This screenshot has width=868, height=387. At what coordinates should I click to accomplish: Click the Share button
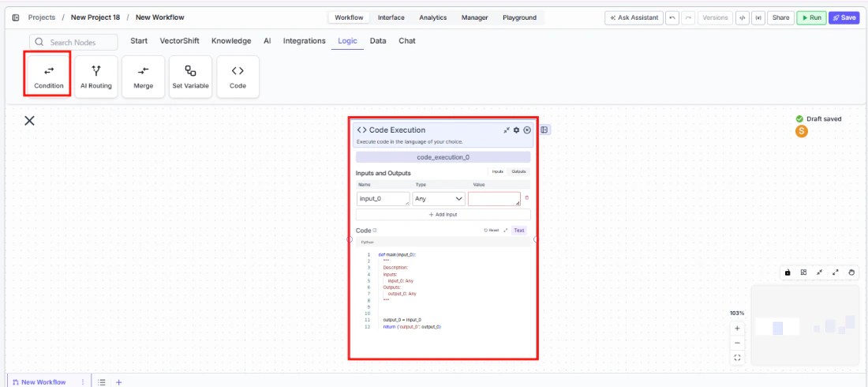pos(780,17)
